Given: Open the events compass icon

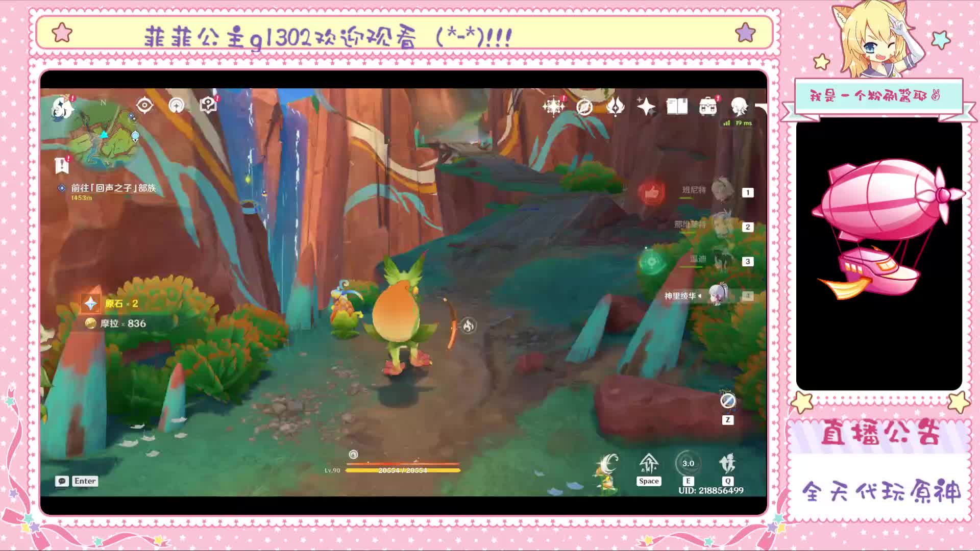Looking at the screenshot, I should point(584,107).
